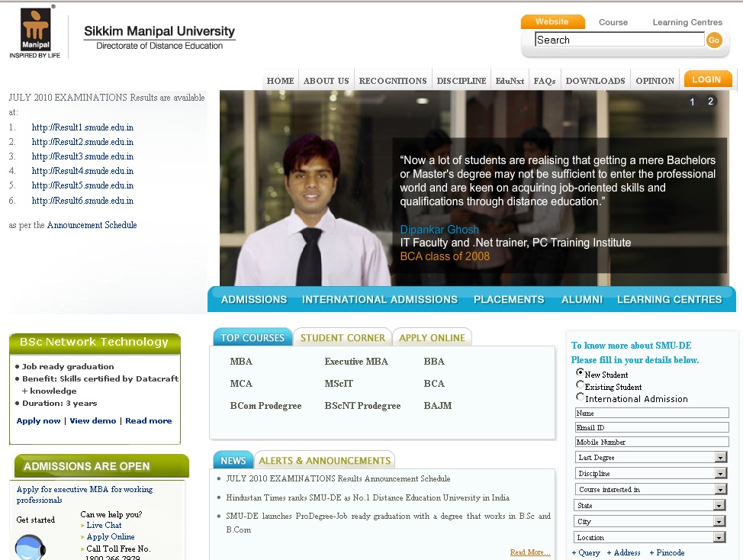The width and height of the screenshot is (743, 560).
Task: Open the HOME menu item
Action: point(281,81)
